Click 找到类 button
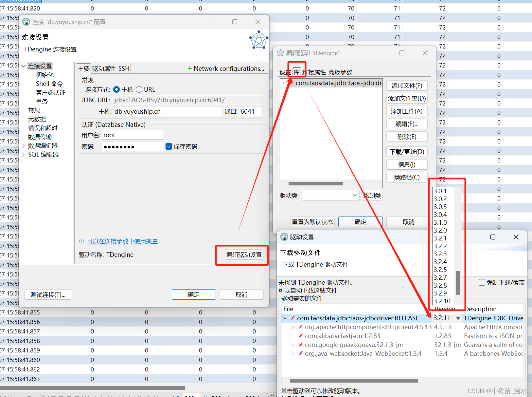 click(x=372, y=196)
